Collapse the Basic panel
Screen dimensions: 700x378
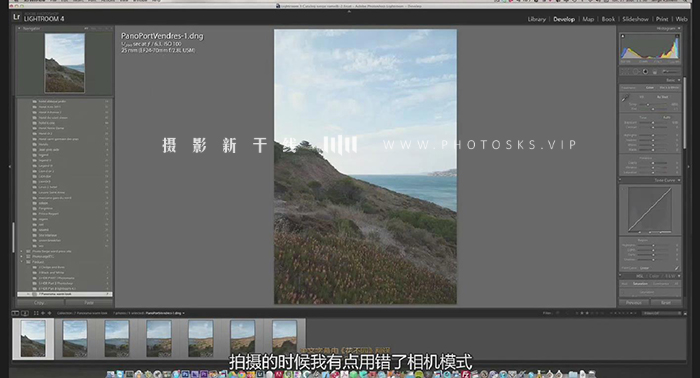click(x=679, y=80)
